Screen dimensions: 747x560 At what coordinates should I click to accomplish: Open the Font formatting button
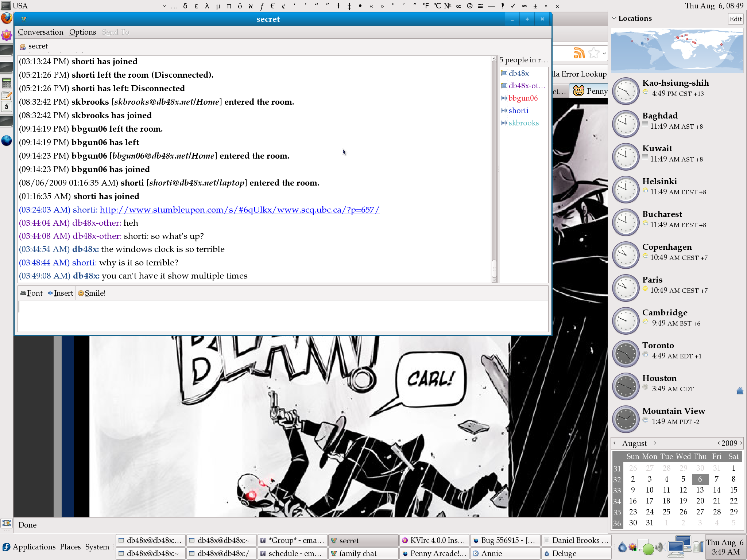click(x=31, y=293)
